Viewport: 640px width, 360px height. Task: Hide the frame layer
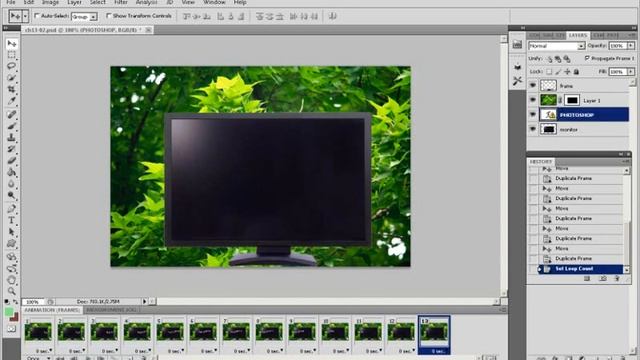tap(533, 86)
